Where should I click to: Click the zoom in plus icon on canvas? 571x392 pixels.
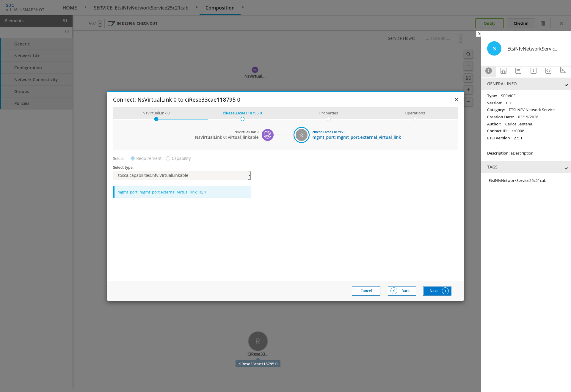pos(468,90)
